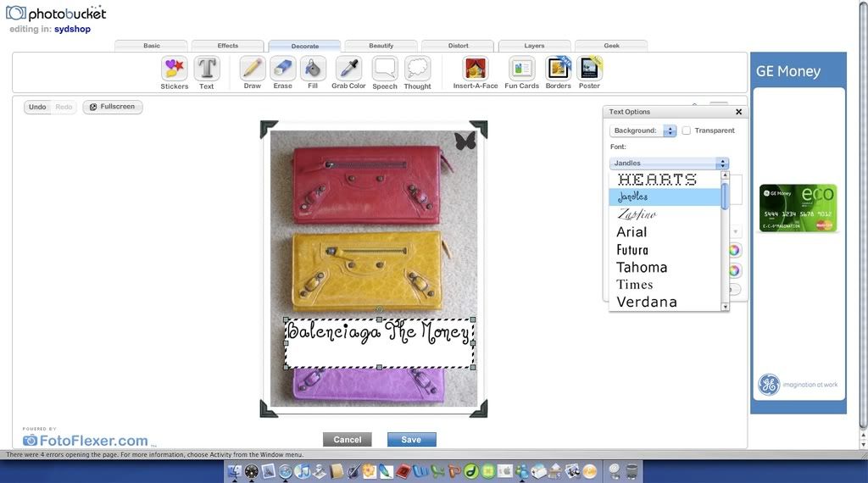Choose the Arial font
The height and width of the screenshot is (483, 868).
665,232
